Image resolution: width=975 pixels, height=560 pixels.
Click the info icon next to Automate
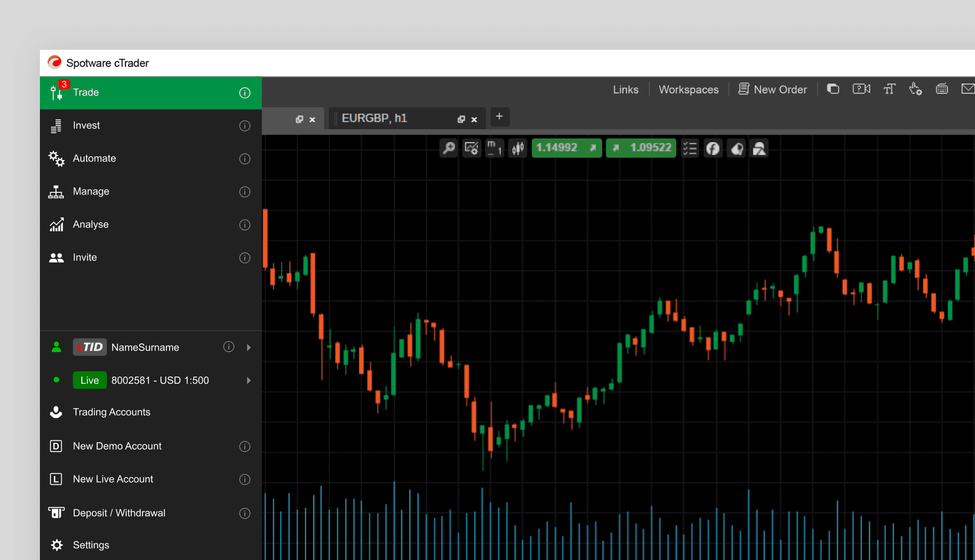click(245, 159)
